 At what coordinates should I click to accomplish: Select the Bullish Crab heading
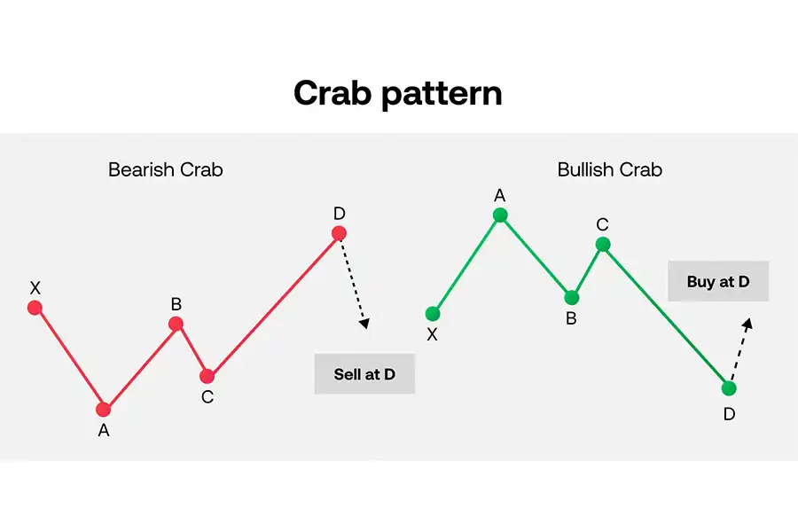[610, 169]
